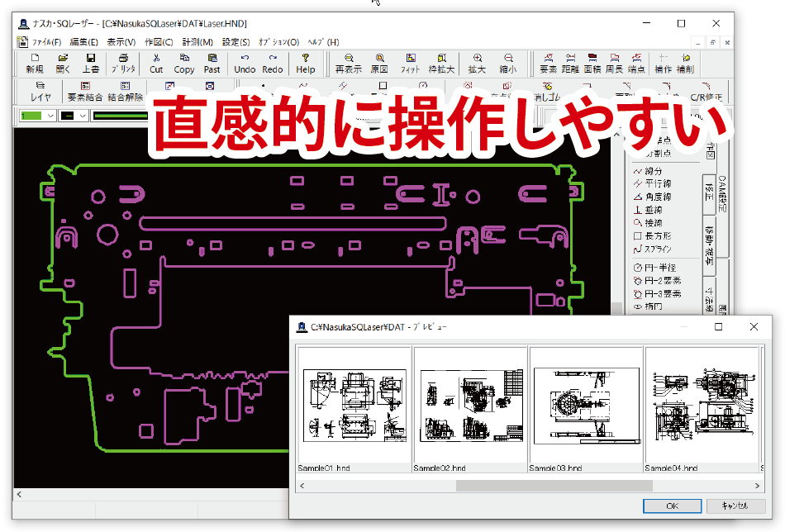Open the オプション(O) menu

278,42
